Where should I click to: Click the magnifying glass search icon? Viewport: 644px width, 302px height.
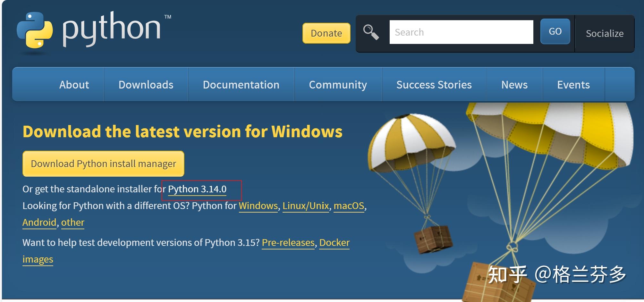(x=371, y=32)
